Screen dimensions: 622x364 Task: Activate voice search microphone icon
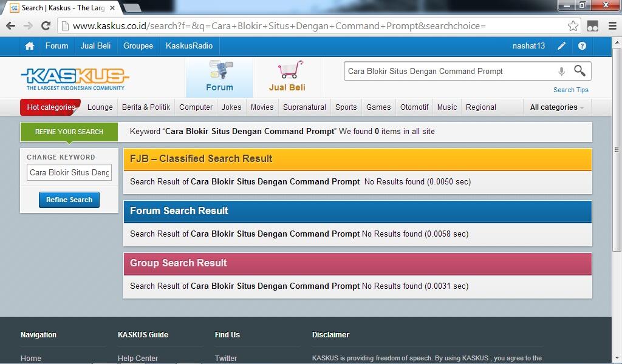(x=561, y=72)
